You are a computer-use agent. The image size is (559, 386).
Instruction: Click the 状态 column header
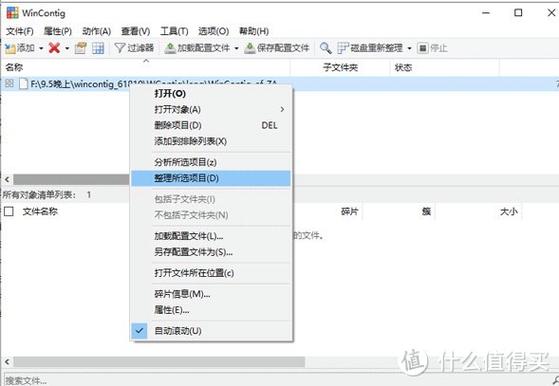tap(445, 67)
